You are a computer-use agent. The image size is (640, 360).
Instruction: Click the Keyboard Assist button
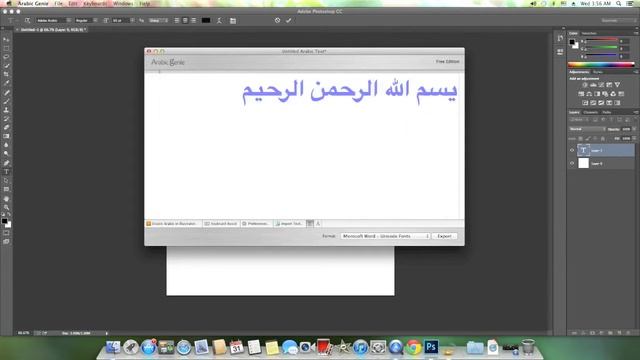coord(221,224)
